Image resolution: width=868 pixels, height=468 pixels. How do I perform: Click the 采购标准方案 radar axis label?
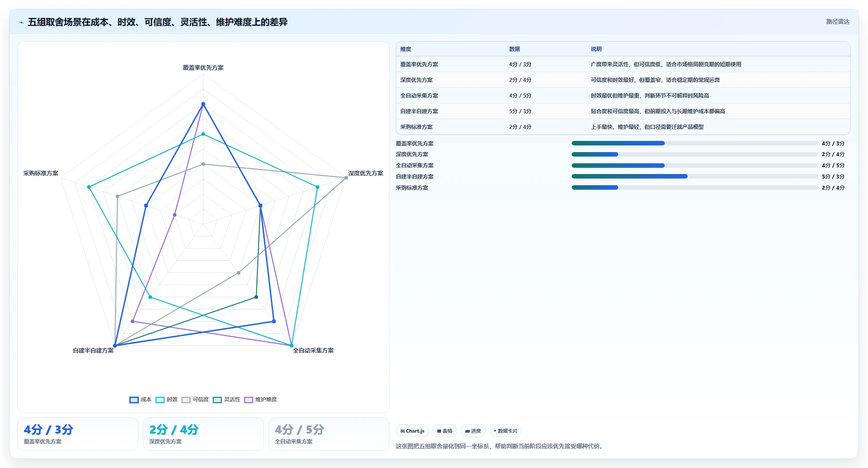[x=41, y=174]
